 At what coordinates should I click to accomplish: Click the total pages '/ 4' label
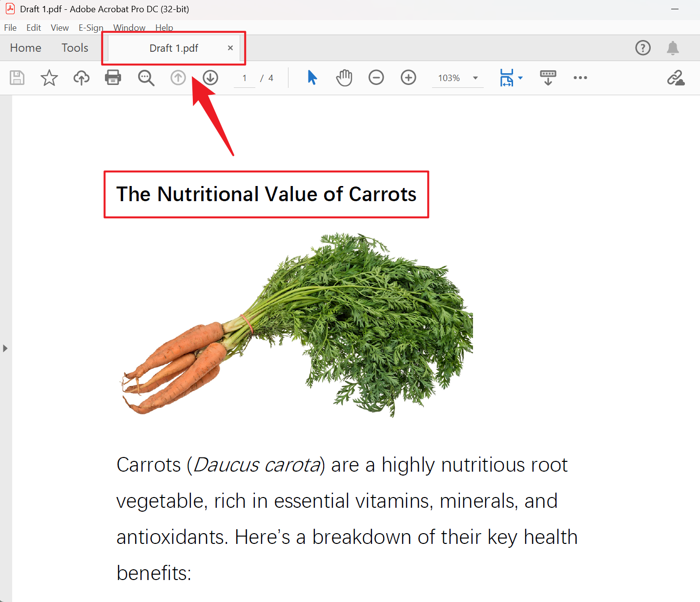(x=267, y=78)
